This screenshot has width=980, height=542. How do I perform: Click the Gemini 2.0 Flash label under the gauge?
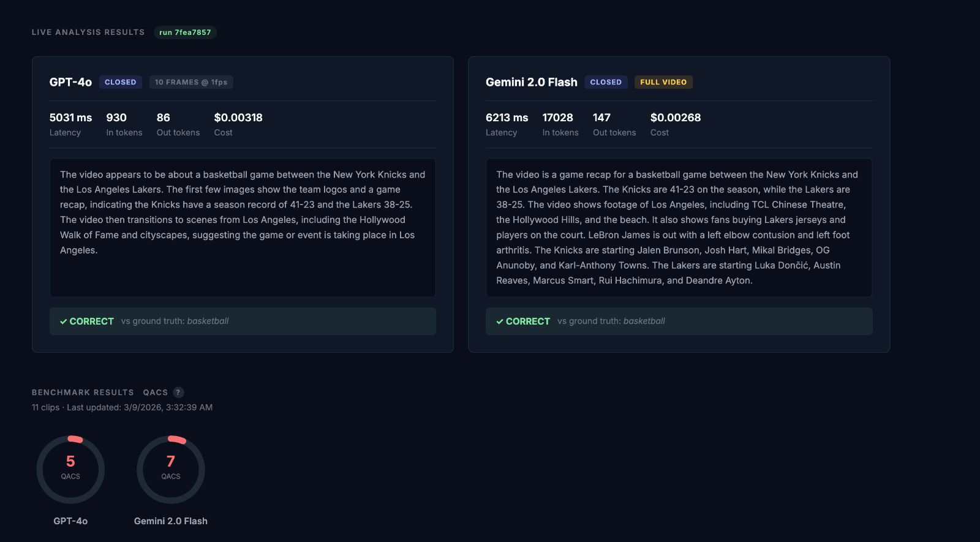171,521
